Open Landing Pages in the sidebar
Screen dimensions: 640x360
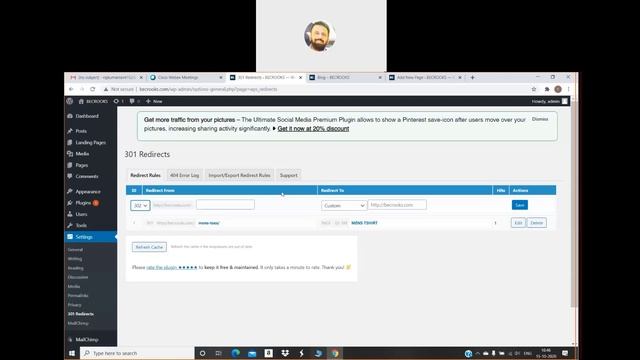90,142
